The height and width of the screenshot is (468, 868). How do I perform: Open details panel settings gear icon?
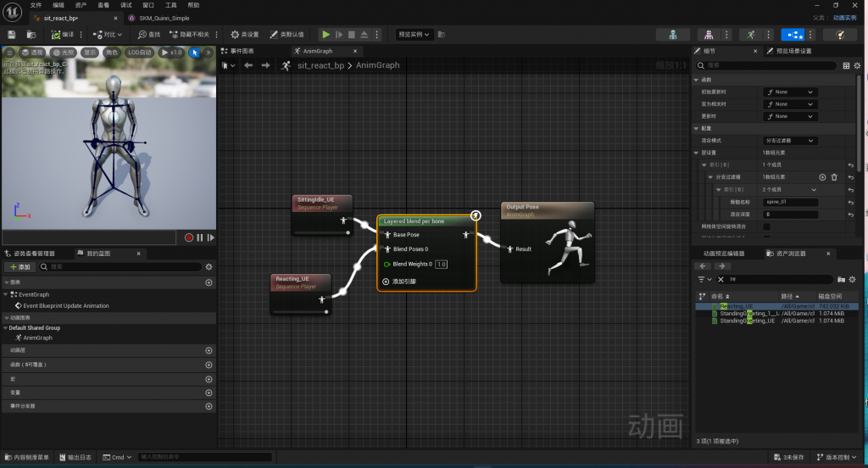(857, 65)
